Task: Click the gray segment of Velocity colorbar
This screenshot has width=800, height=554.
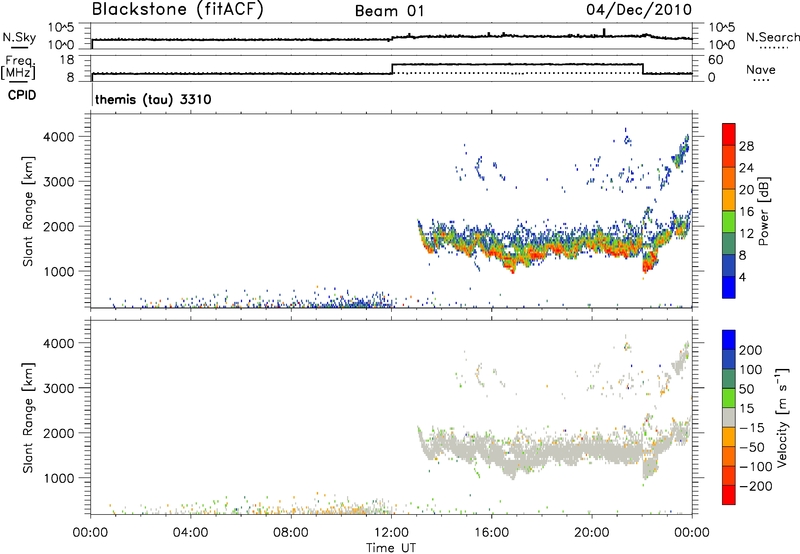Action: pyautogui.click(x=729, y=417)
